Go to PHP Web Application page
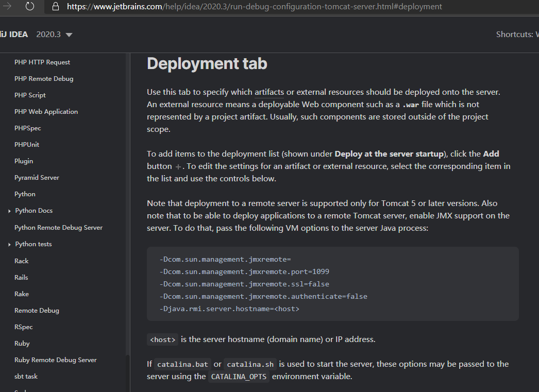Image resolution: width=539 pixels, height=392 pixels. pyautogui.click(x=46, y=112)
